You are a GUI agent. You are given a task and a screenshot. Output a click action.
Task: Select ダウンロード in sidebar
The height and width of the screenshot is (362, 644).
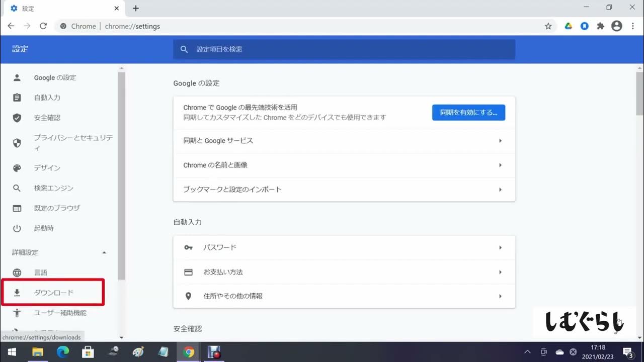point(53,293)
